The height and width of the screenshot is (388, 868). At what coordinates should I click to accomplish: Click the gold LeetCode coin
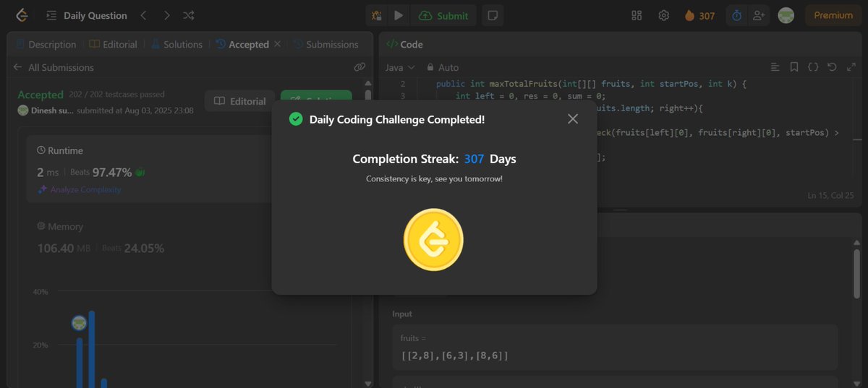tap(433, 239)
